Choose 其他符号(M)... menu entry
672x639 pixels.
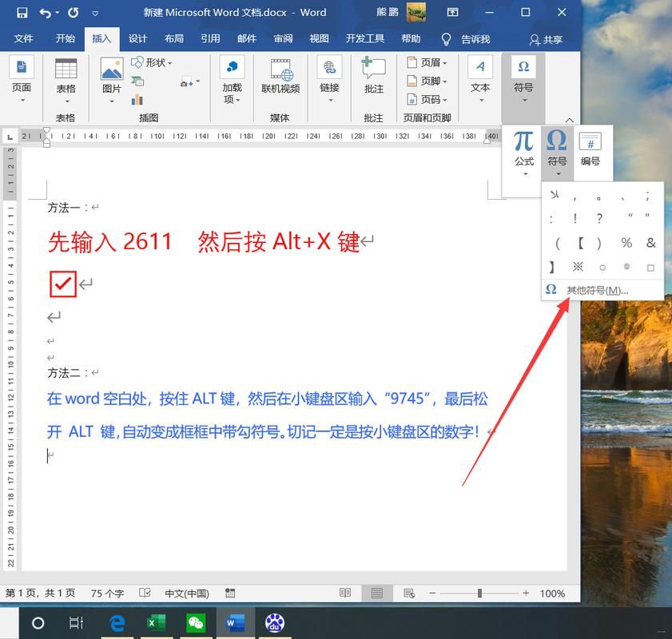pos(602,291)
